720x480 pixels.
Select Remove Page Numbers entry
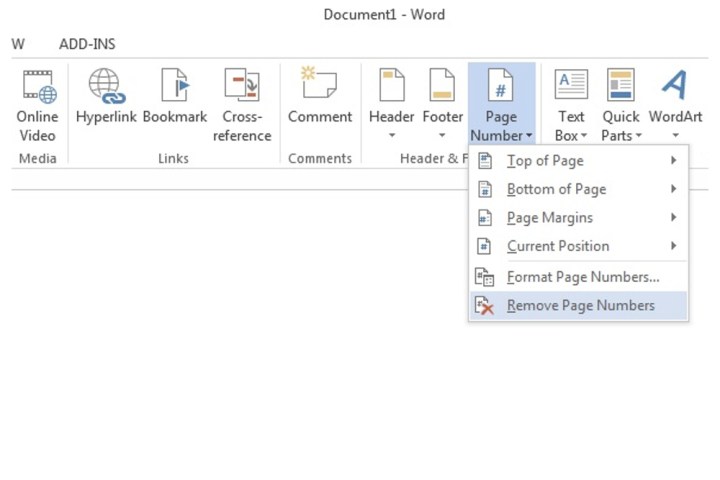click(x=579, y=305)
